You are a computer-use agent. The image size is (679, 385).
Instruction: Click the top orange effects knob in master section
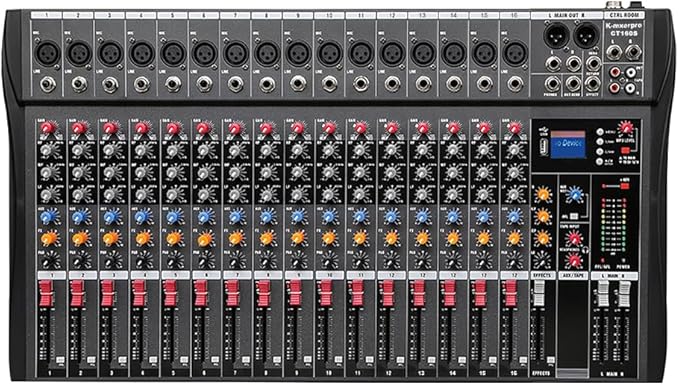coord(543,194)
